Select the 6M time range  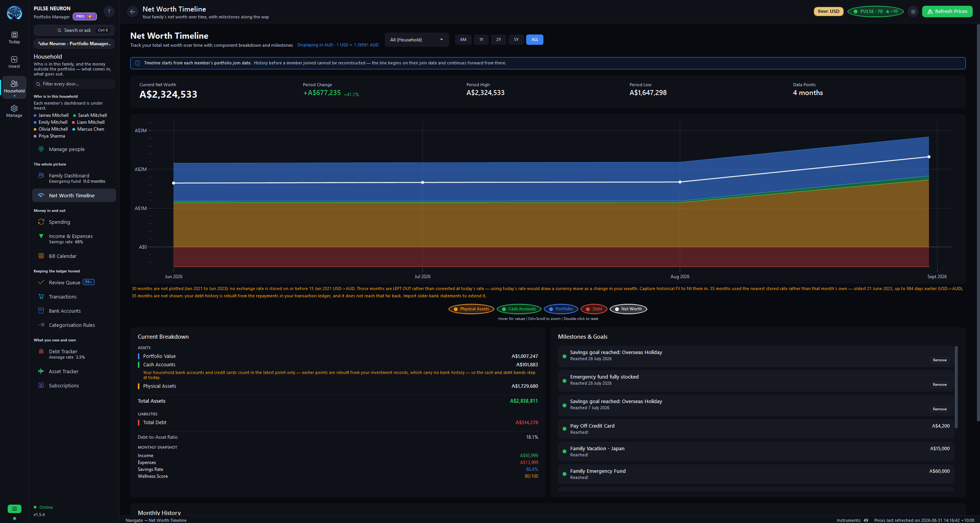point(463,39)
